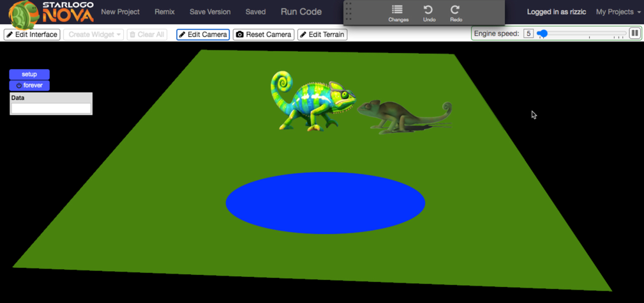This screenshot has width=644, height=303.
Task: Click the Saved status label
Action: [x=255, y=12]
